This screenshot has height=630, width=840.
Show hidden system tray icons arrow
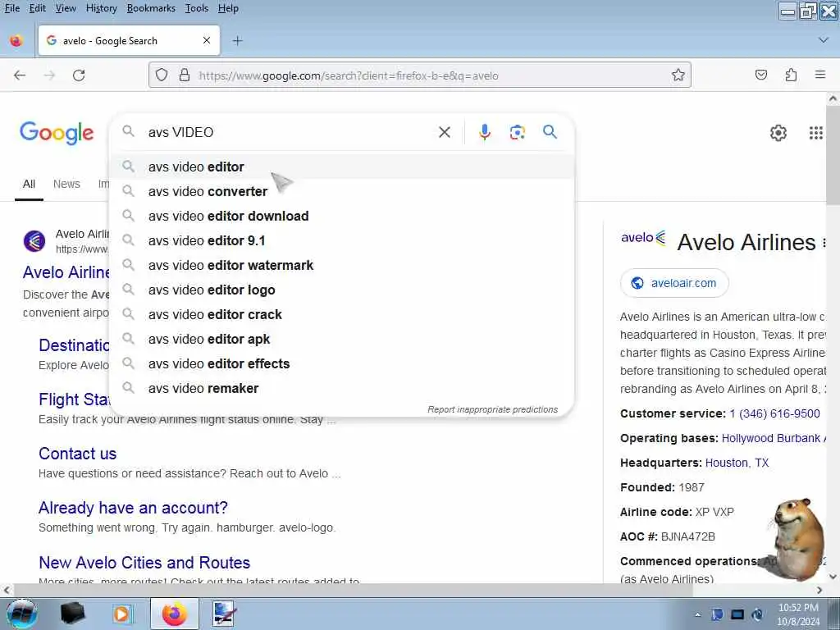tap(697, 614)
